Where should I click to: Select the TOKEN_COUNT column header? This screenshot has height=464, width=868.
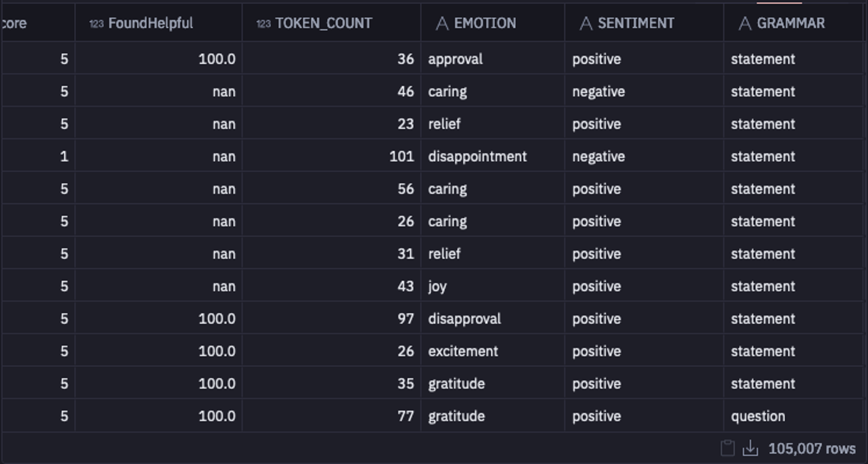(x=323, y=23)
